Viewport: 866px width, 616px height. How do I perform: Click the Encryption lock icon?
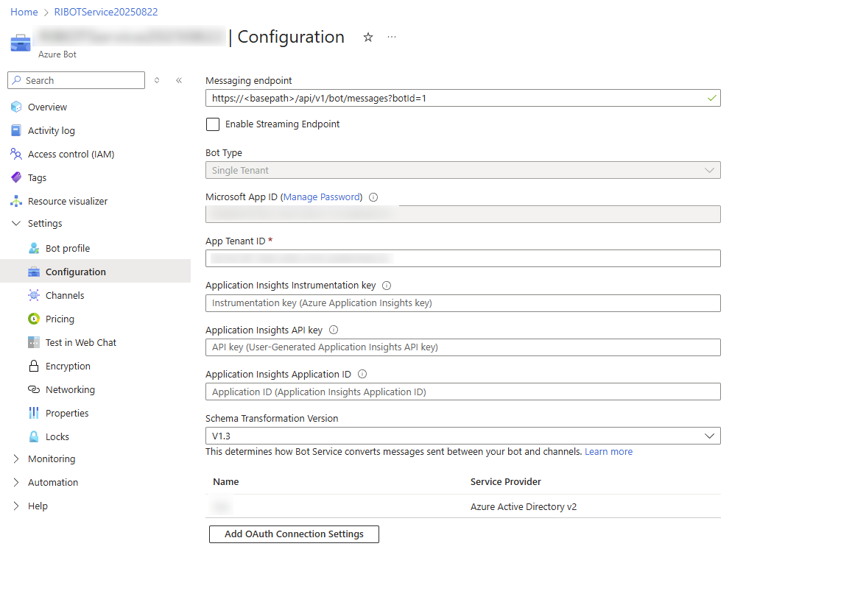click(34, 366)
